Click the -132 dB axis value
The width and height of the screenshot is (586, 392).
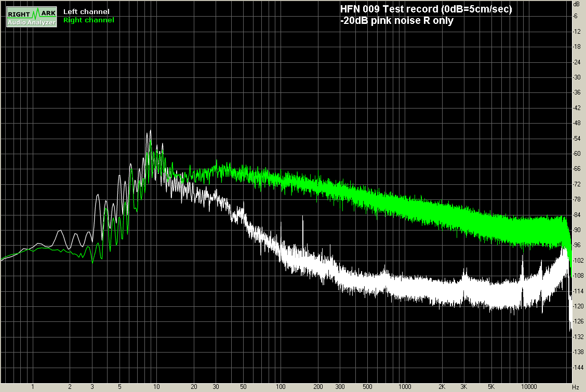578,336
